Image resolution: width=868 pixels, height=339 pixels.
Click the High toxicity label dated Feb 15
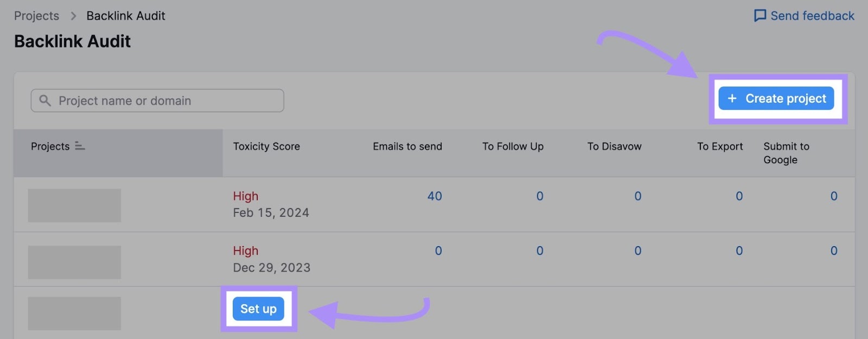click(245, 196)
